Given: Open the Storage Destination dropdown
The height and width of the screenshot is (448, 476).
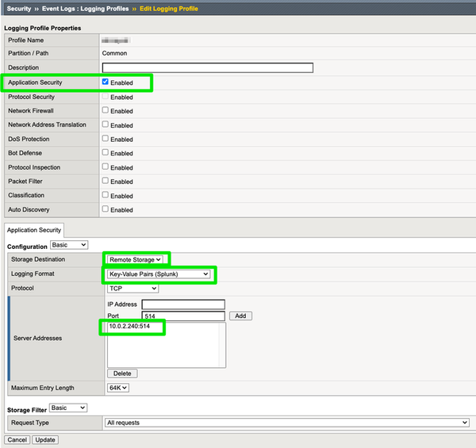Looking at the screenshot, I should pos(136,259).
